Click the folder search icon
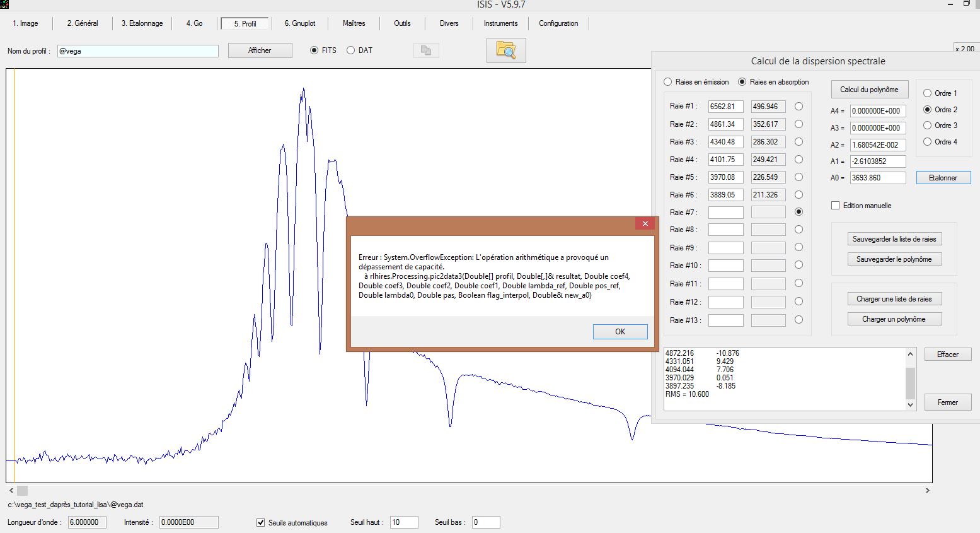The height and width of the screenshot is (533, 980). (505, 50)
